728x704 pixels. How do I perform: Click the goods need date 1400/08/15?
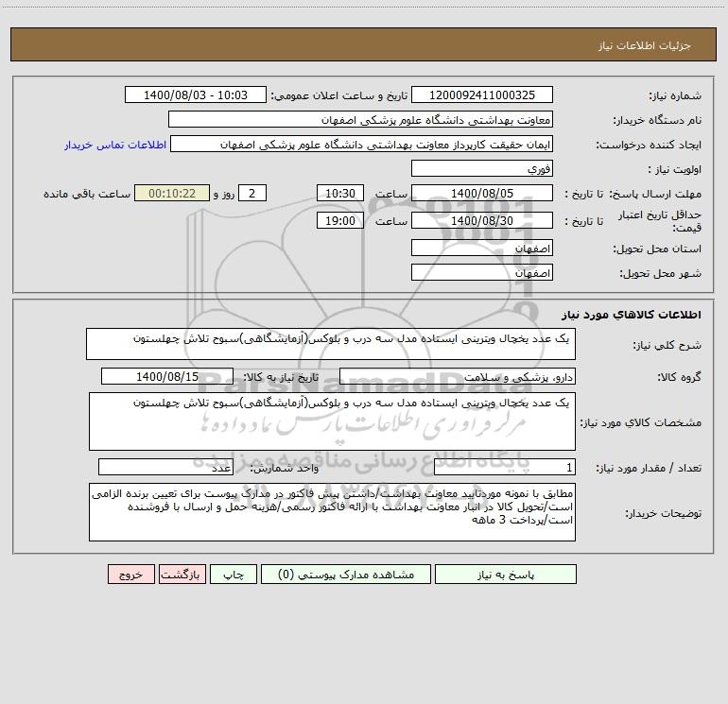pyautogui.click(x=167, y=376)
